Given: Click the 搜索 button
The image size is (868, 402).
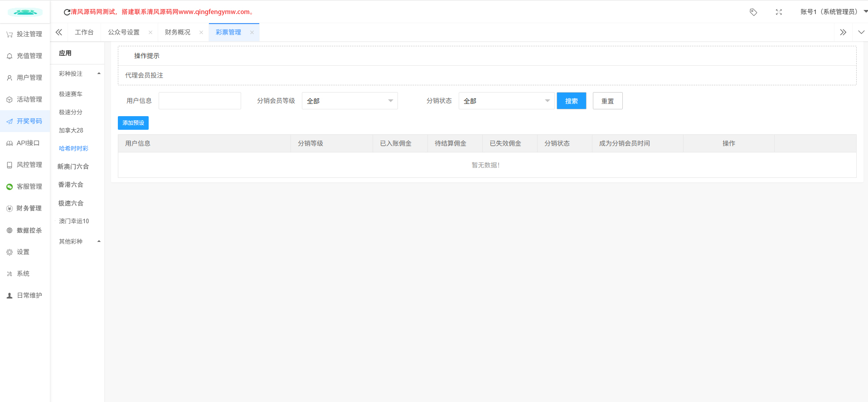Looking at the screenshot, I should [x=571, y=101].
